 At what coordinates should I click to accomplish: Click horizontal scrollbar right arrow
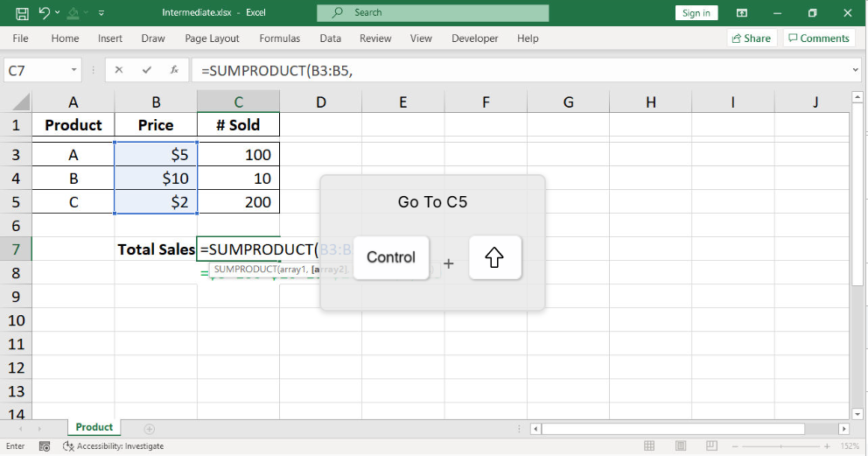pyautogui.click(x=844, y=429)
